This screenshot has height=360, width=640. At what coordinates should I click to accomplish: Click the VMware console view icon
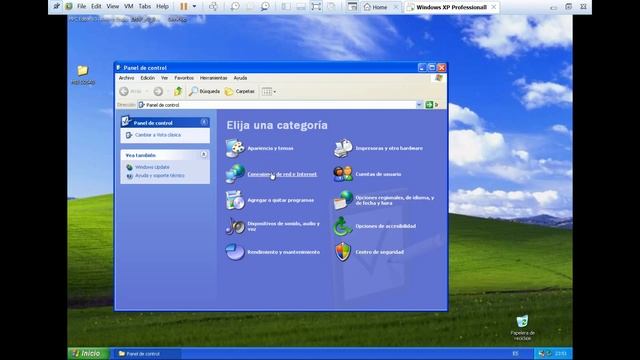(352, 7)
